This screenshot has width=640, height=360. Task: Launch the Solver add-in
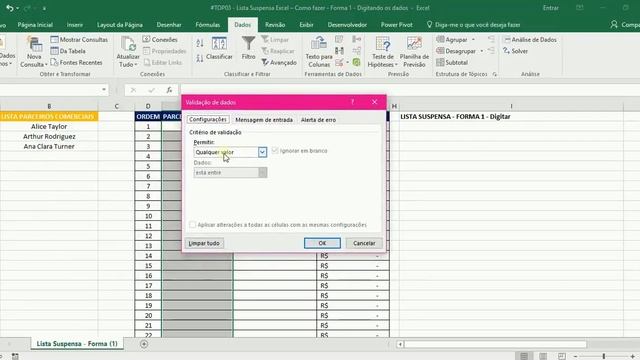(516, 51)
